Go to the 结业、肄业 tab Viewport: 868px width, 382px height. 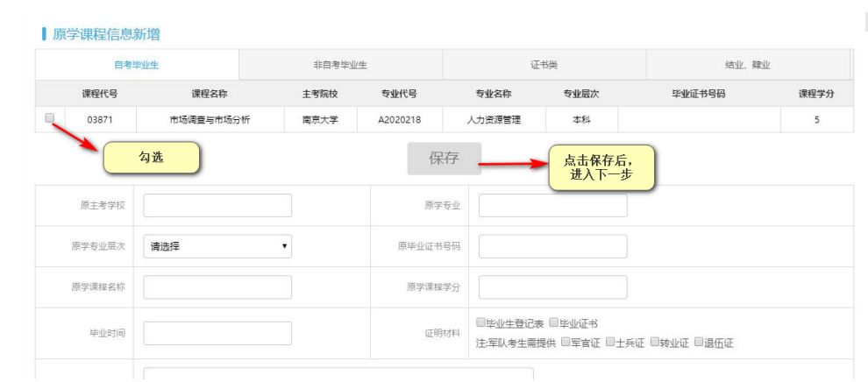(747, 65)
